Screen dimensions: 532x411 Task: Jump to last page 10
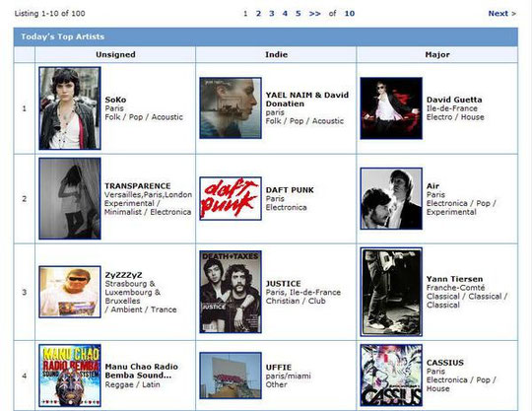click(350, 14)
